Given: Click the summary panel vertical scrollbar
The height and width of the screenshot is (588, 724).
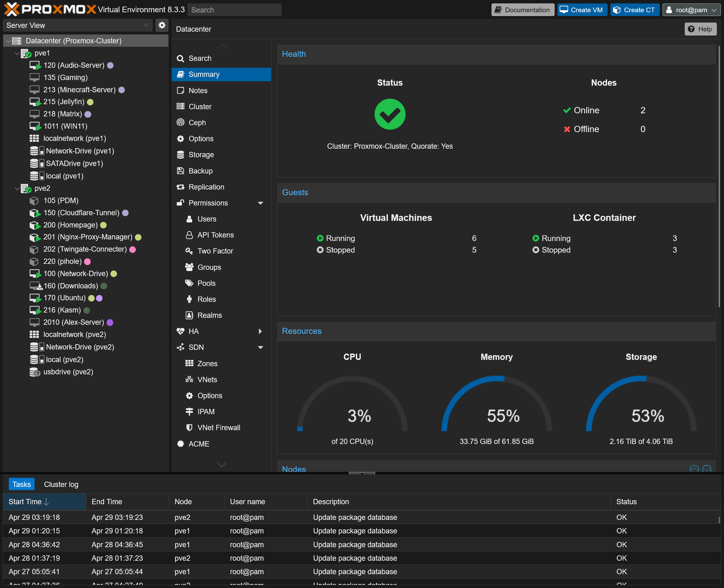Looking at the screenshot, I should click(x=719, y=176).
